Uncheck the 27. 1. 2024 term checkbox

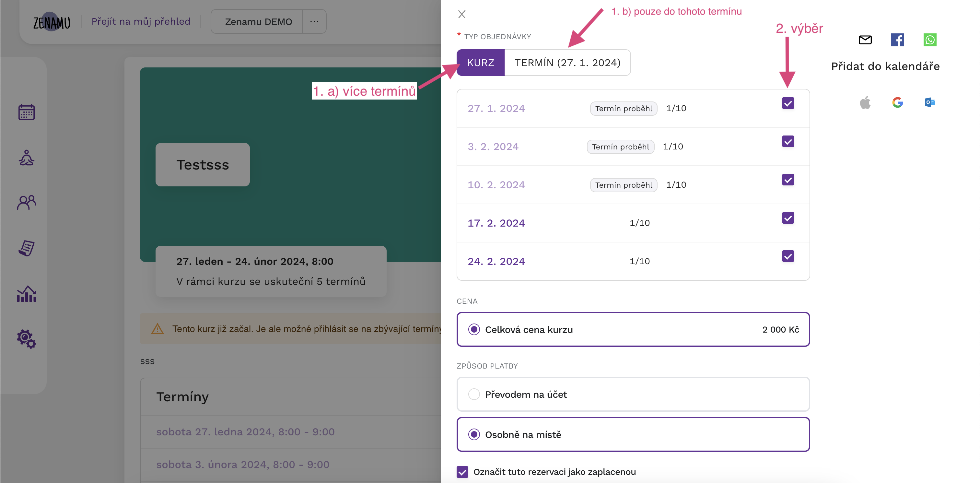788,103
